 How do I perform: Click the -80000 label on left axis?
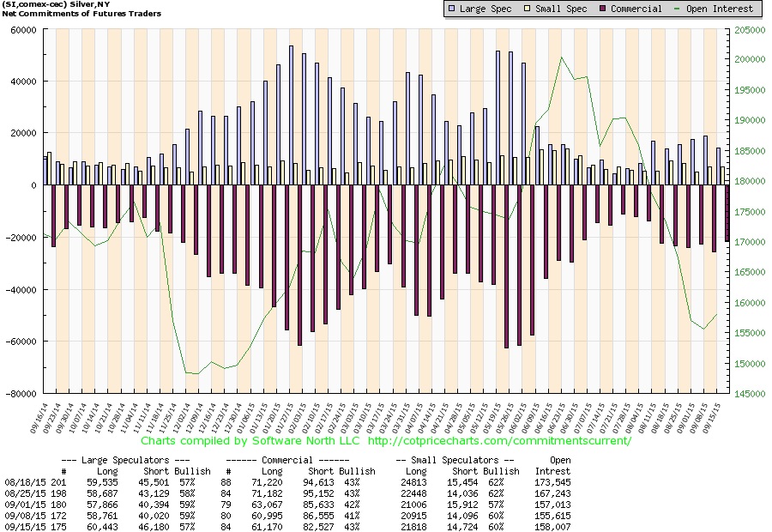click(21, 394)
